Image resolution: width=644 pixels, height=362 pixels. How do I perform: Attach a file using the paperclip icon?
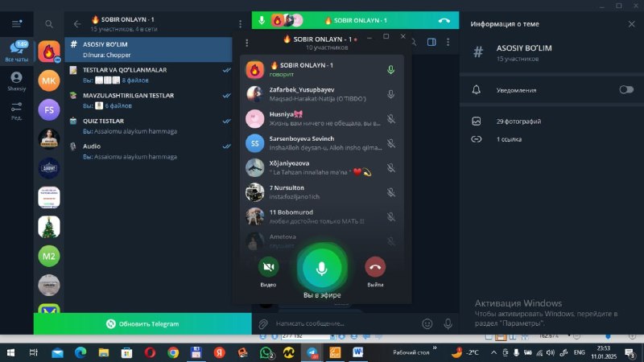tap(263, 324)
